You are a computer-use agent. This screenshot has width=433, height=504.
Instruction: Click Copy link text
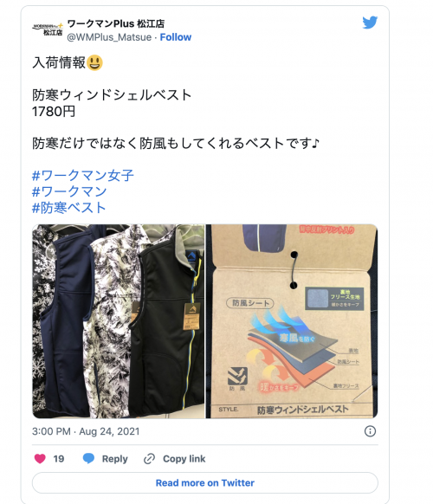point(184,459)
